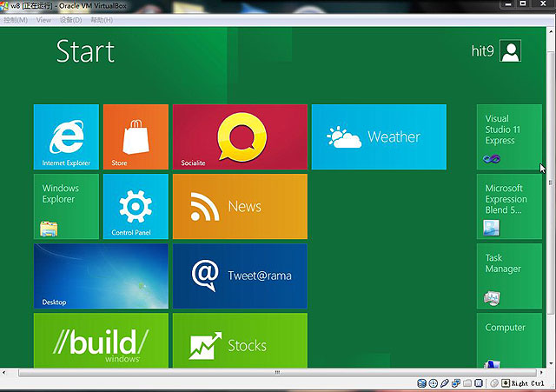Click the keyboard capture arrow icon

[506, 383]
